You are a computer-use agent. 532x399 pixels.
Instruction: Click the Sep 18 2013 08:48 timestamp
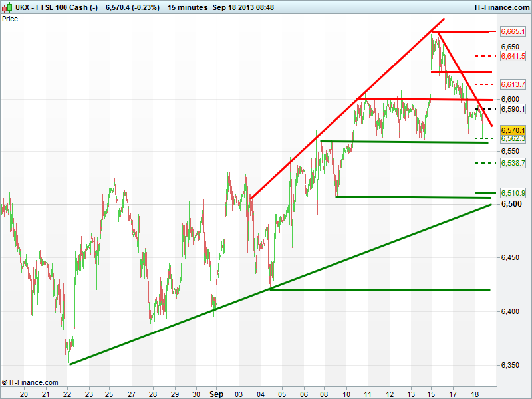[243, 7]
